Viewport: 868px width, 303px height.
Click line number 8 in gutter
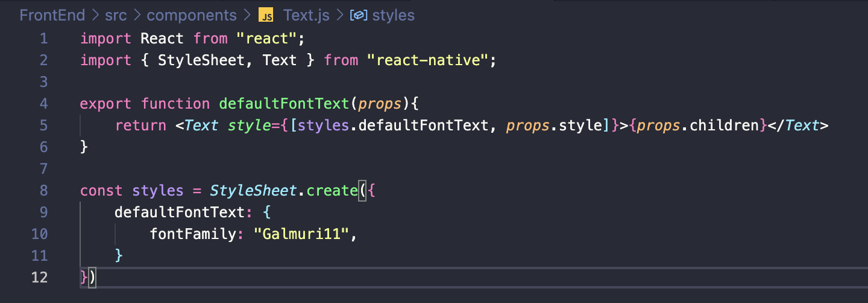point(43,191)
